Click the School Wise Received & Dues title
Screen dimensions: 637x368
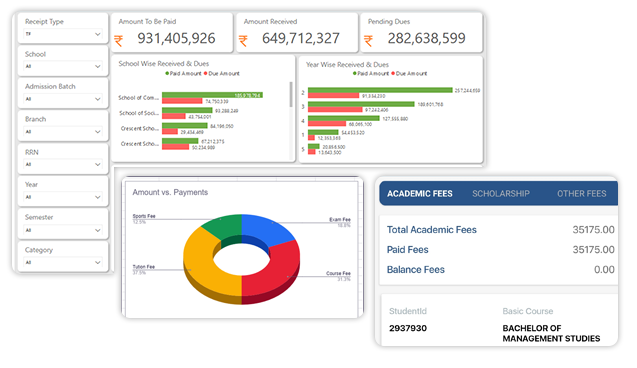pos(164,64)
